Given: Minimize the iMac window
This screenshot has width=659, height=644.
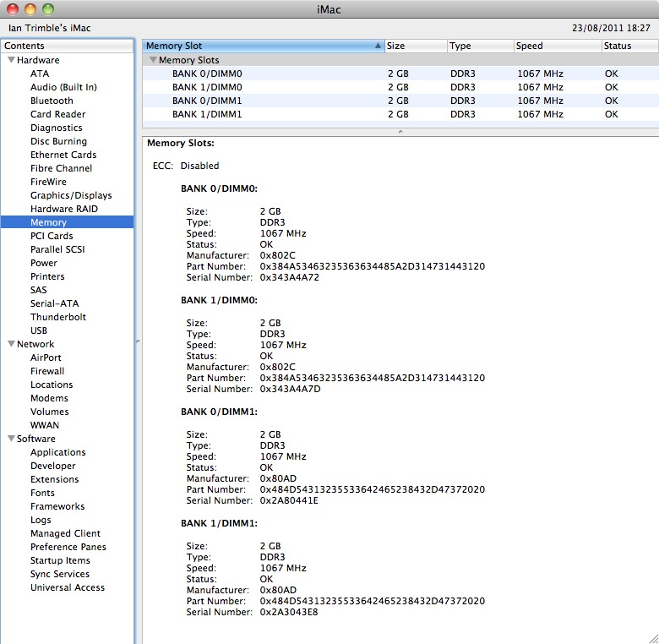Looking at the screenshot, I should click(x=30, y=9).
